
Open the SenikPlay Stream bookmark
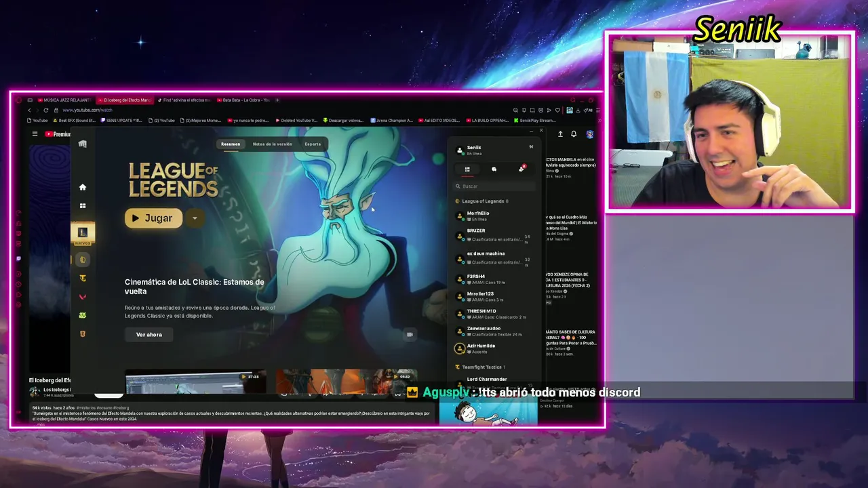click(534, 121)
